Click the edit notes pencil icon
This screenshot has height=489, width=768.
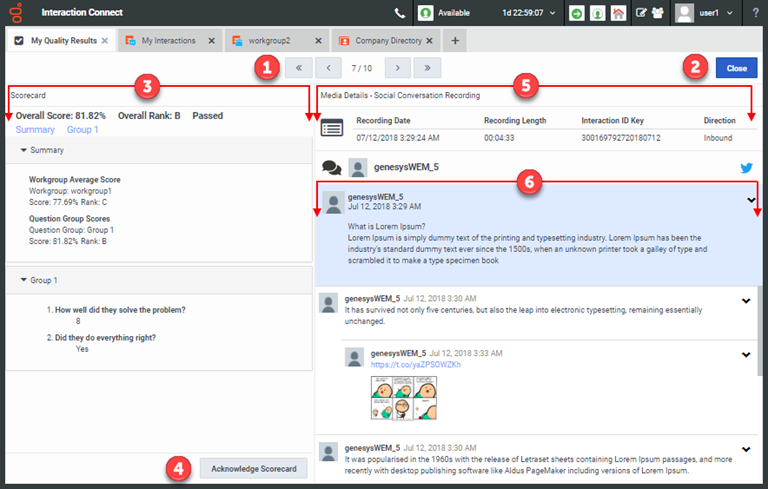pyautogui.click(x=641, y=14)
